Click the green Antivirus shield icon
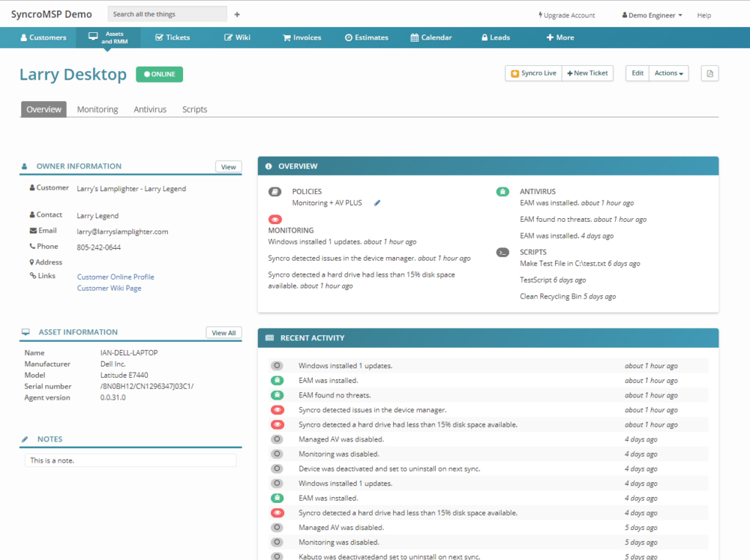Image resolution: width=750 pixels, height=560 pixels. (x=502, y=191)
